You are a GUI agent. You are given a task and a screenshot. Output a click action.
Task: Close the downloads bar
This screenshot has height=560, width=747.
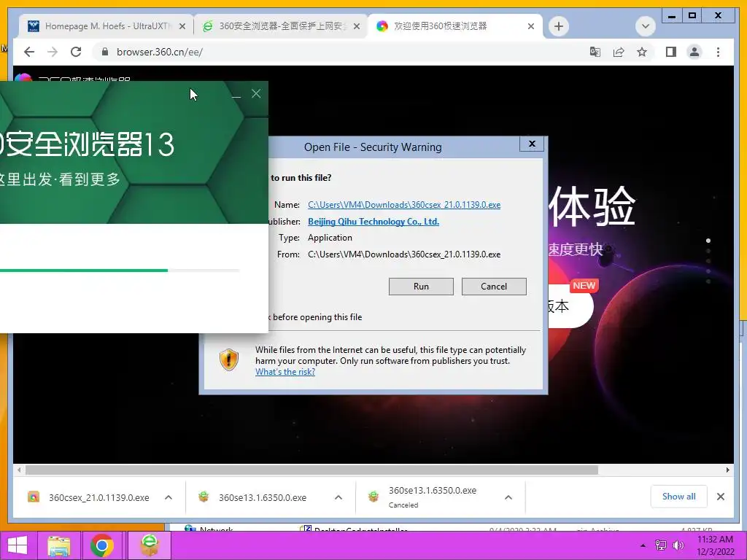pyautogui.click(x=720, y=497)
